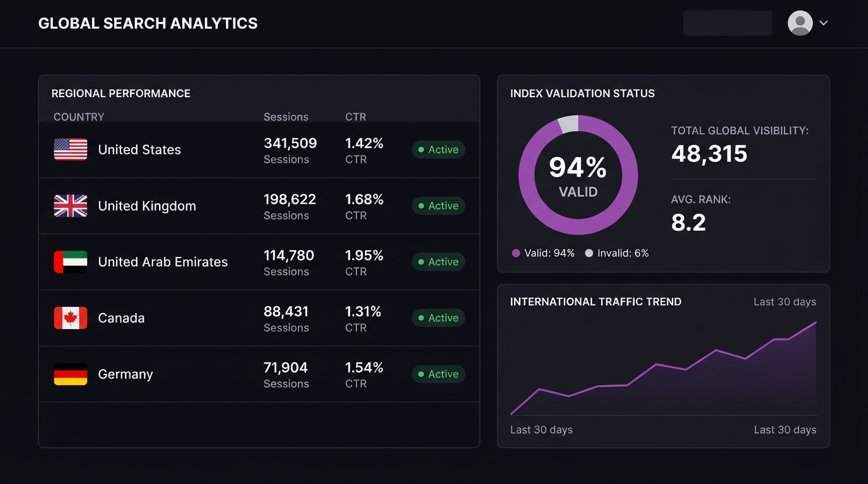The width and height of the screenshot is (868, 484).
Task: Select the United Kingdom country name
Action: pos(147,205)
